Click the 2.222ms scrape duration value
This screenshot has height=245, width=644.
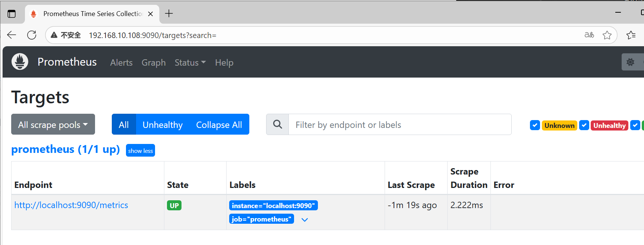point(467,205)
